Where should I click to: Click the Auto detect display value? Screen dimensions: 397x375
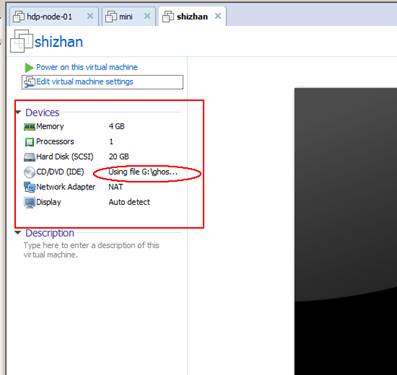129,202
